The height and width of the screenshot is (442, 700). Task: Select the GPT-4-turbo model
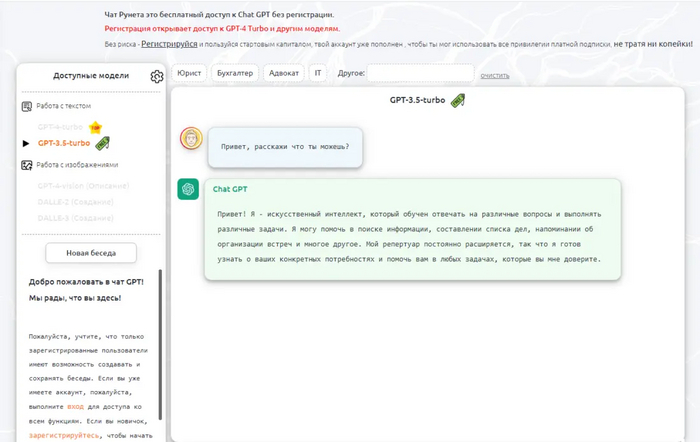(x=60, y=127)
